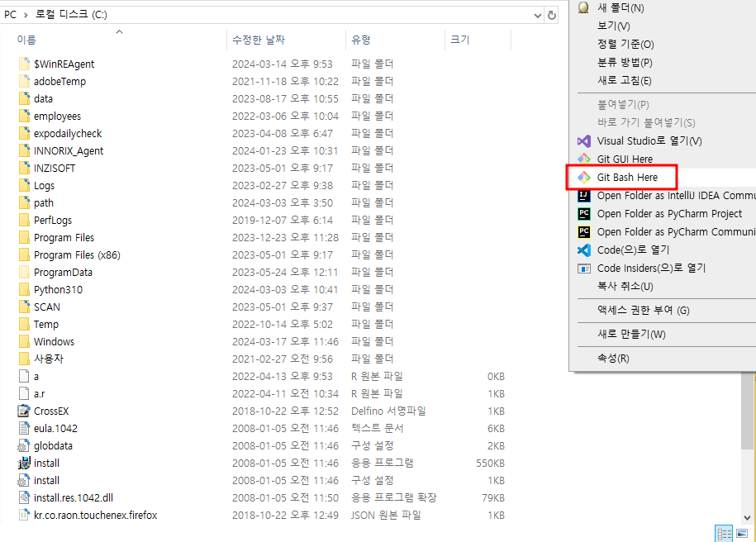Select the PerfLogs folder name
This screenshot has height=542, width=756.
tap(53, 221)
